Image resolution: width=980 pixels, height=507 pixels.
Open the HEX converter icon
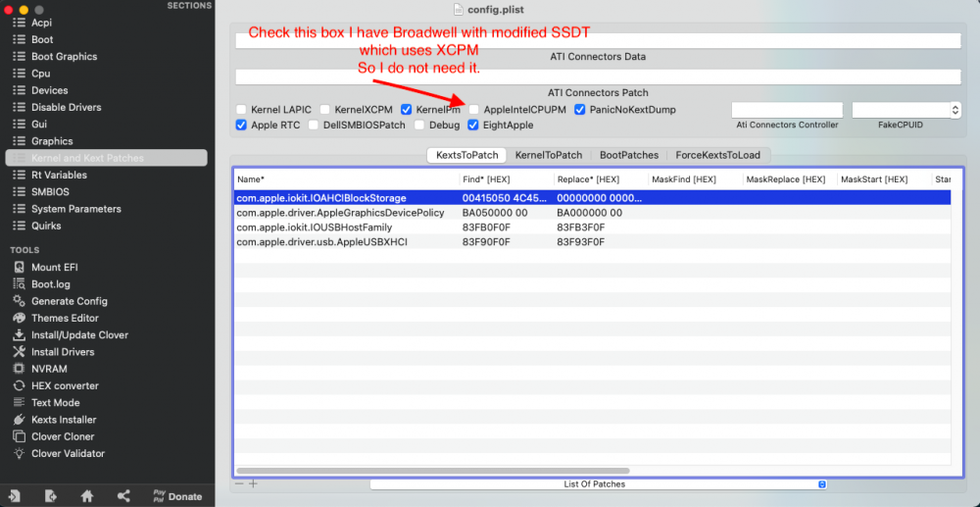point(20,385)
